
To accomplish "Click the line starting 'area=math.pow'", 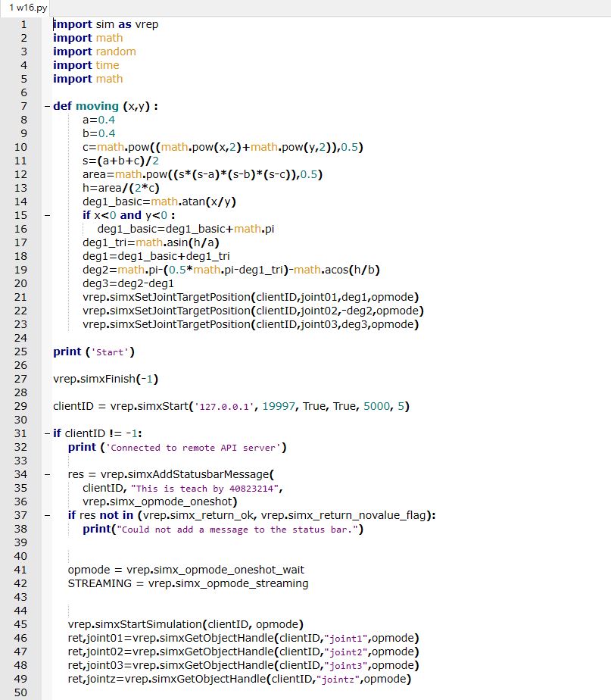I will pos(202,174).
